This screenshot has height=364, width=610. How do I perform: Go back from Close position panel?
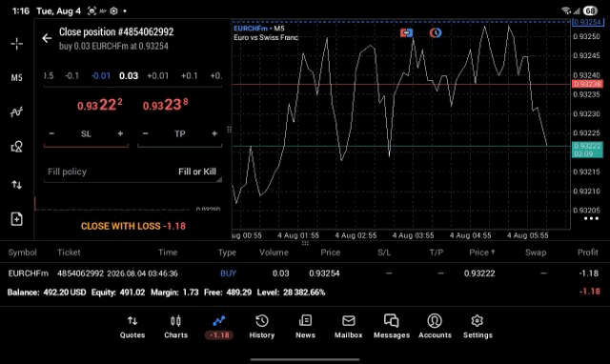pyautogui.click(x=47, y=38)
